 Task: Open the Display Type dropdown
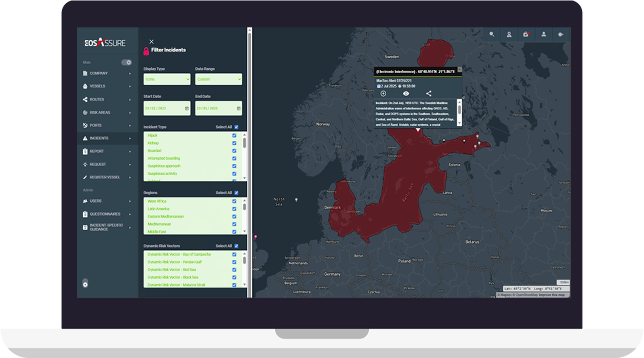click(x=167, y=79)
